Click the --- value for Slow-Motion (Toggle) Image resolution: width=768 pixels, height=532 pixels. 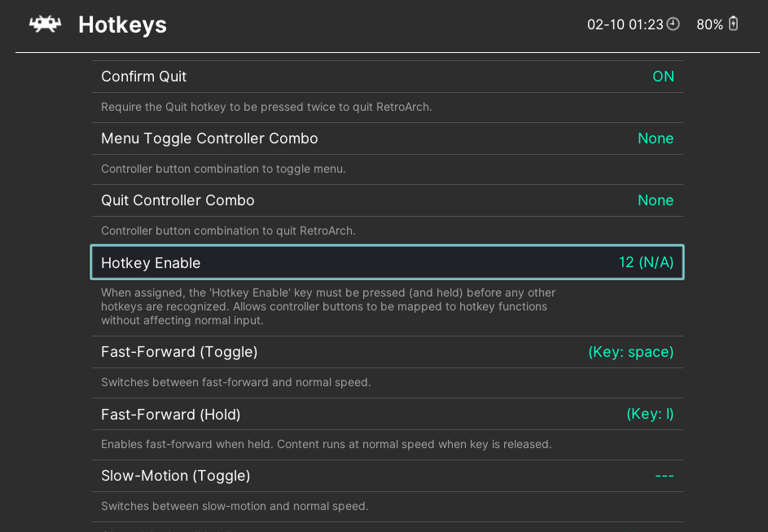(665, 476)
